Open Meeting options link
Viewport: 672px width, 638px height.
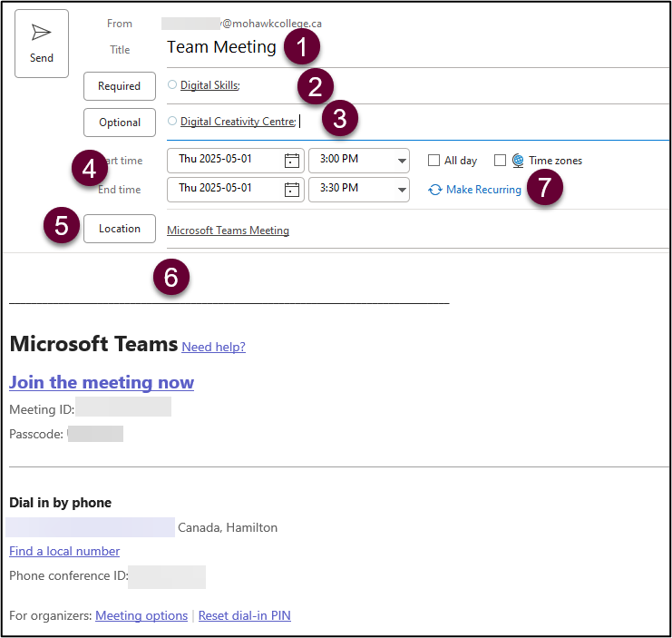[x=141, y=615]
